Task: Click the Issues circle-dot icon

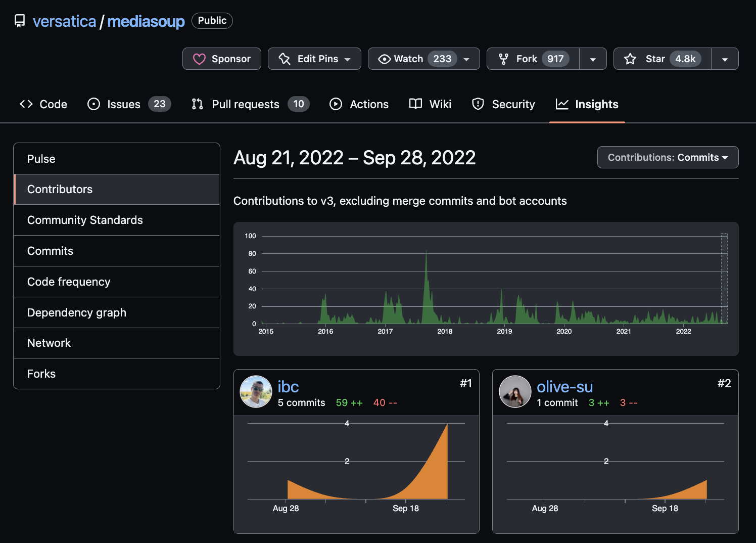Action: pos(93,104)
